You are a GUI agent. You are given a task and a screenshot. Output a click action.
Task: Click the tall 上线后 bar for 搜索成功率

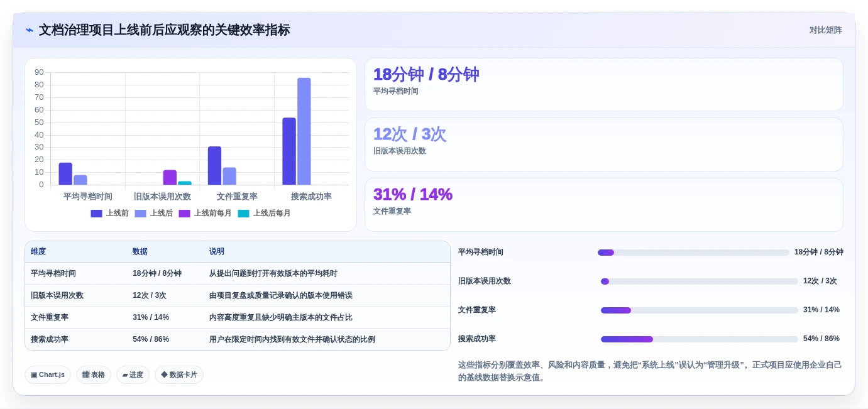click(x=304, y=131)
